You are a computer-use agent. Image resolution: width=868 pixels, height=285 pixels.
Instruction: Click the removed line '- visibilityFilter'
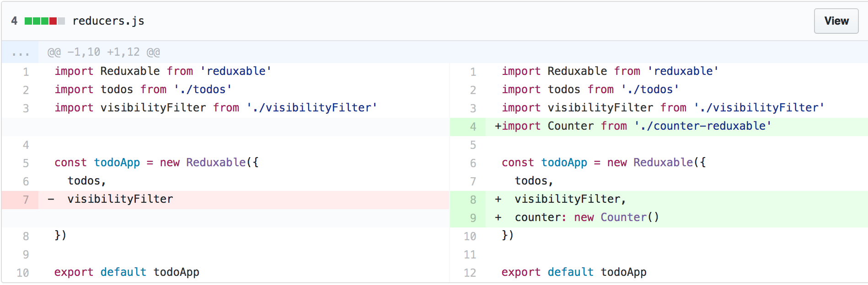244,200
